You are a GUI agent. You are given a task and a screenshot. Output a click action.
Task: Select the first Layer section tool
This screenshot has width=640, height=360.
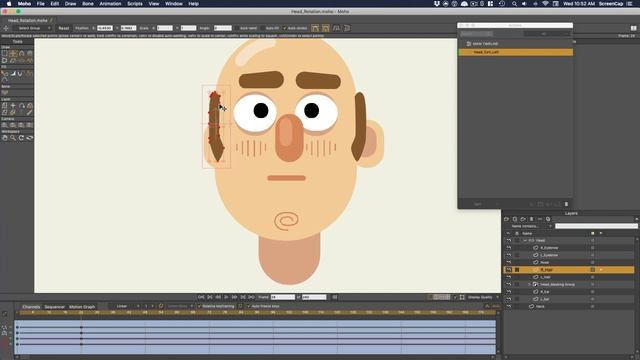coord(4,106)
